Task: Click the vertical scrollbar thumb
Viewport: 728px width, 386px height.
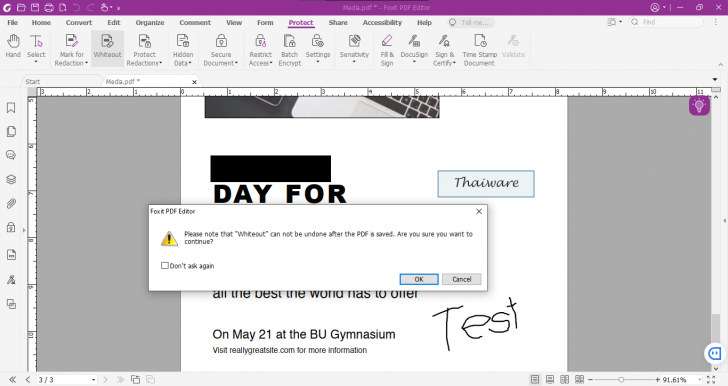Action: 715,327
